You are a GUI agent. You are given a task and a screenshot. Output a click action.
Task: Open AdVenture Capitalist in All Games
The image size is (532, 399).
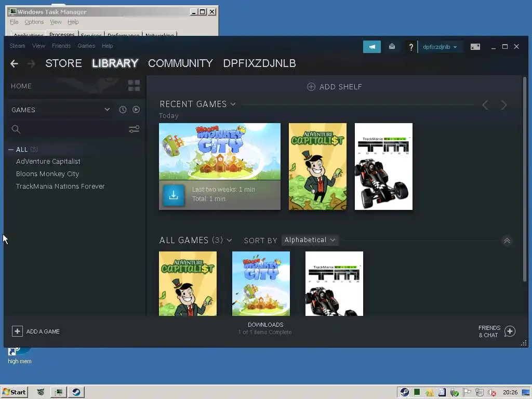188,284
